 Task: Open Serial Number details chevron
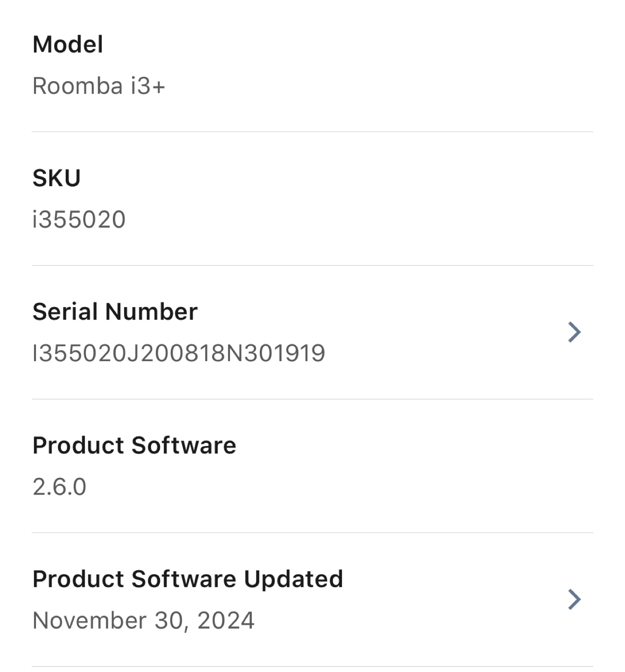pyautogui.click(x=574, y=332)
